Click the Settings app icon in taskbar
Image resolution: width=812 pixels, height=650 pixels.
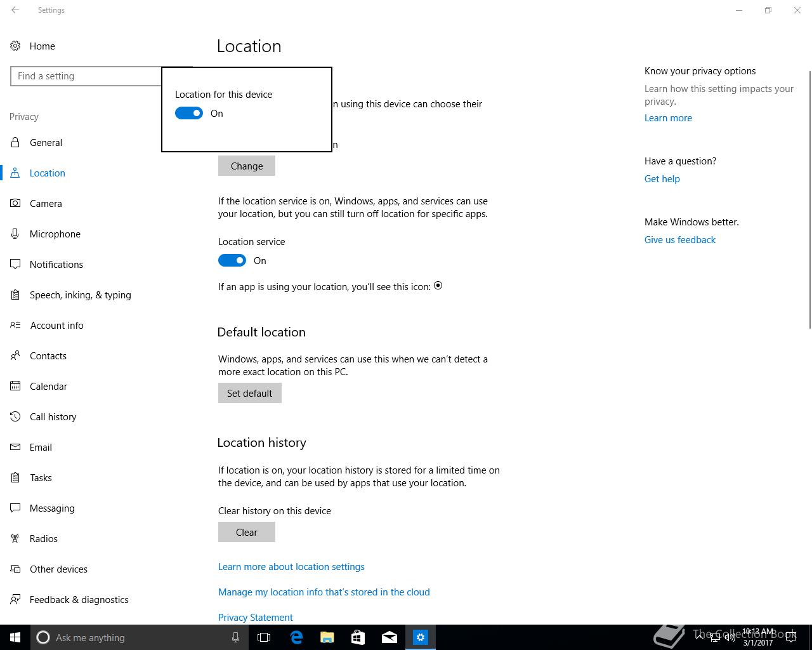pyautogui.click(x=421, y=637)
